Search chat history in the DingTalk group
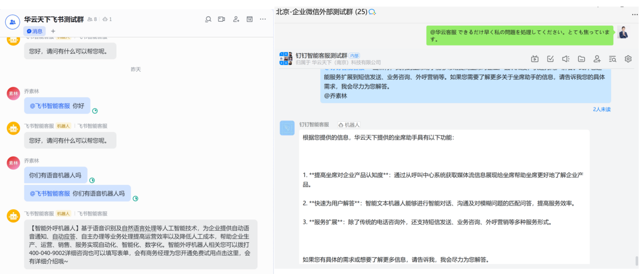Image resolution: width=644 pixels, height=274 pixels. tap(613, 59)
